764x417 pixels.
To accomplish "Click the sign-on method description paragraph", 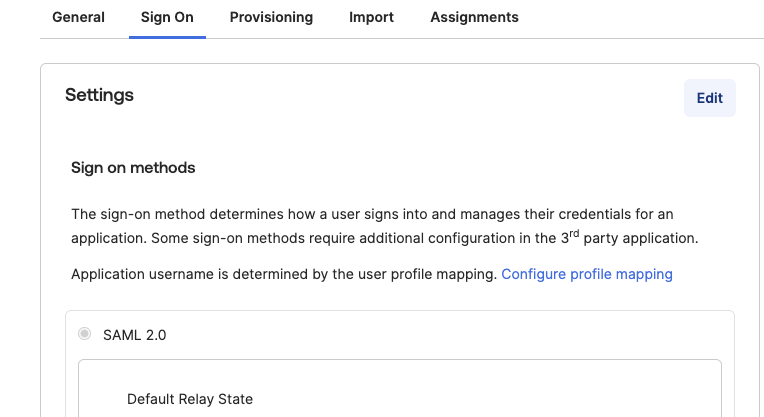I will point(384,226).
